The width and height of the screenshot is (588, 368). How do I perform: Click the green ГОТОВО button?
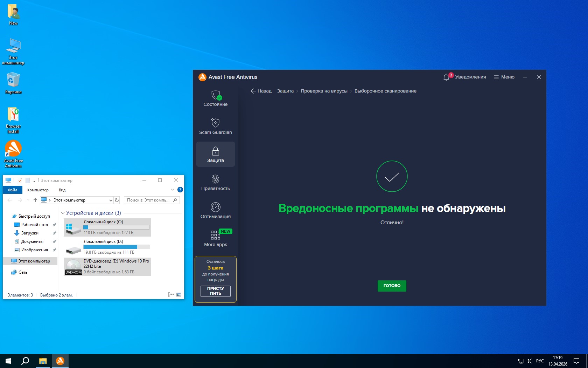click(x=392, y=286)
